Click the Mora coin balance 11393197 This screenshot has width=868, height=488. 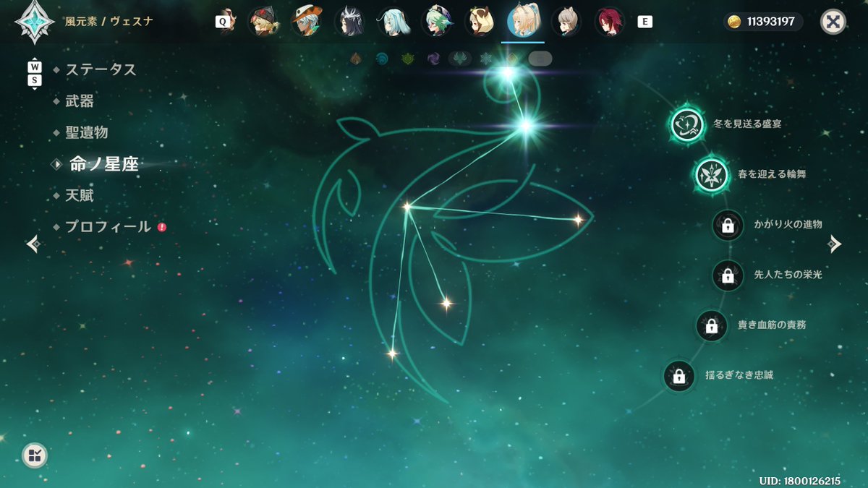tap(763, 22)
